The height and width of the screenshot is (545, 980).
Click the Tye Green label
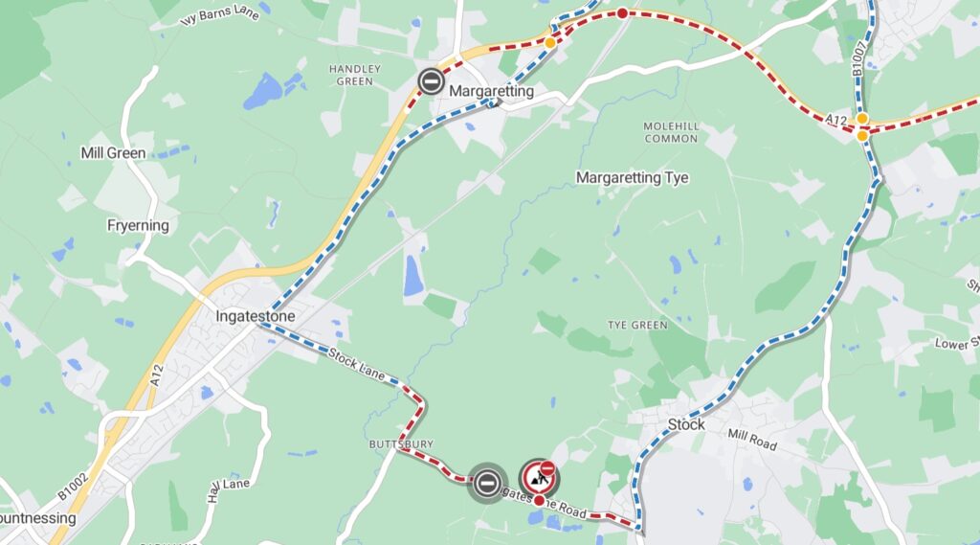click(637, 325)
